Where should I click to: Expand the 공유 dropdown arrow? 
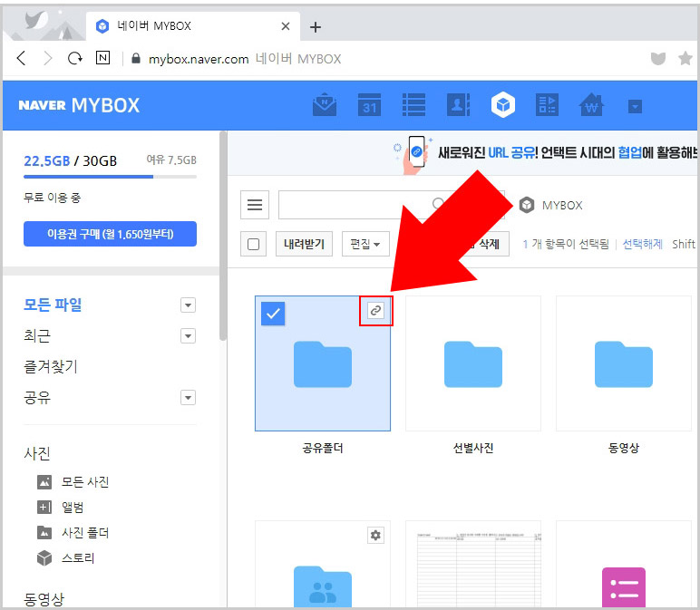[x=188, y=398]
